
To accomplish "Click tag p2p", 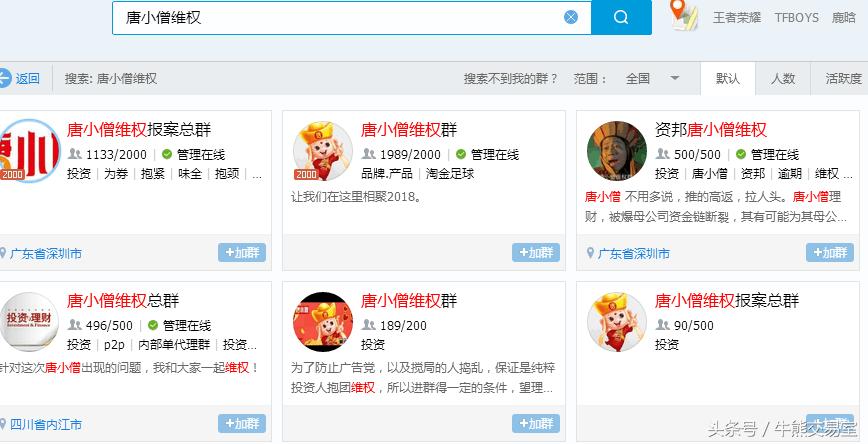I will (114, 345).
